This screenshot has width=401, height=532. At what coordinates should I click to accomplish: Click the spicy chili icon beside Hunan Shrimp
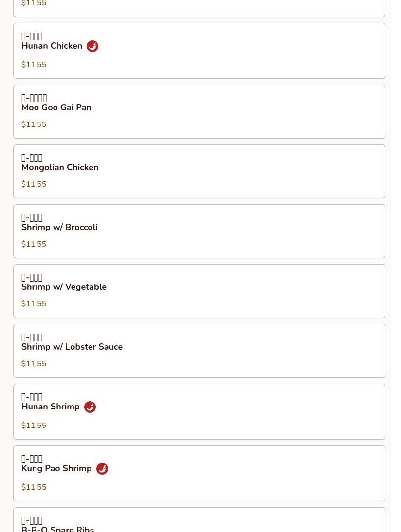click(x=90, y=407)
